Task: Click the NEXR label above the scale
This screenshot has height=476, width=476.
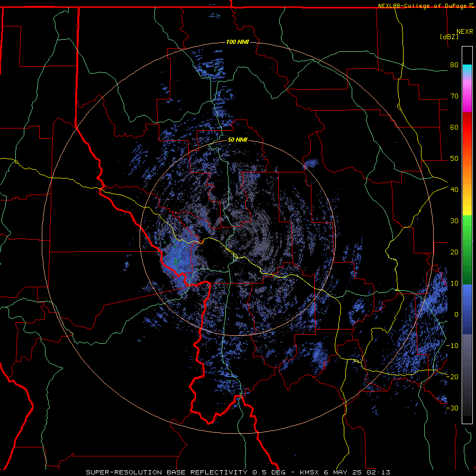Action: pyautogui.click(x=464, y=32)
